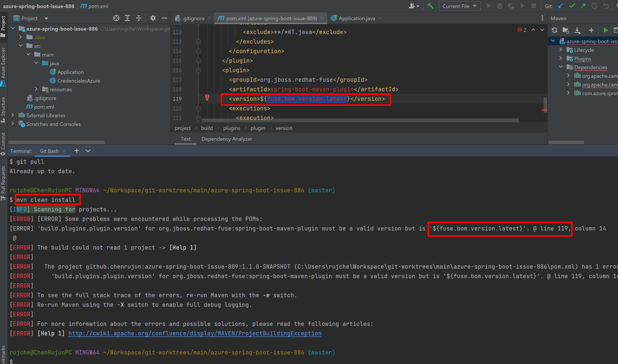Open Pull Requests tool window
Image resolution: width=618 pixels, height=364 pixels.
(x=3, y=183)
